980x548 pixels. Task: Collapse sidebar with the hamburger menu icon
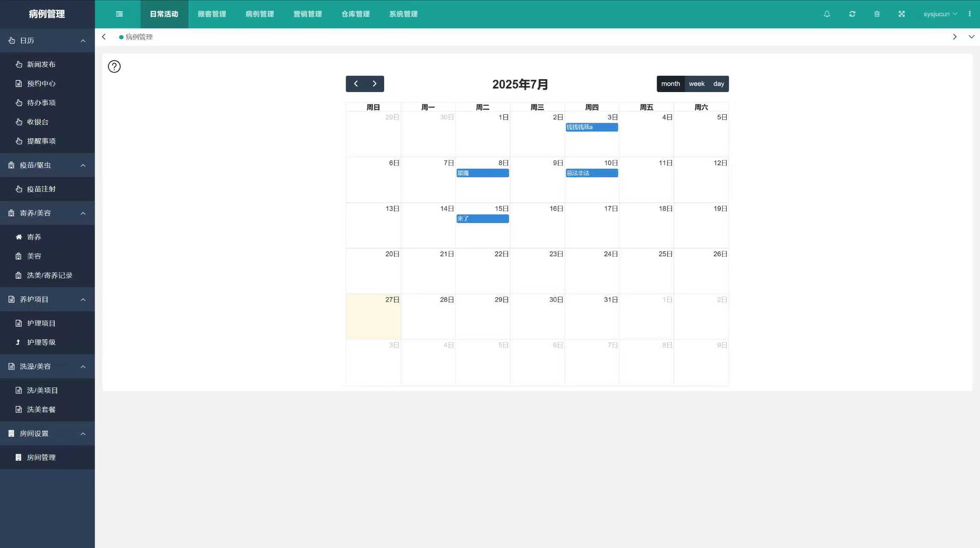(x=119, y=14)
